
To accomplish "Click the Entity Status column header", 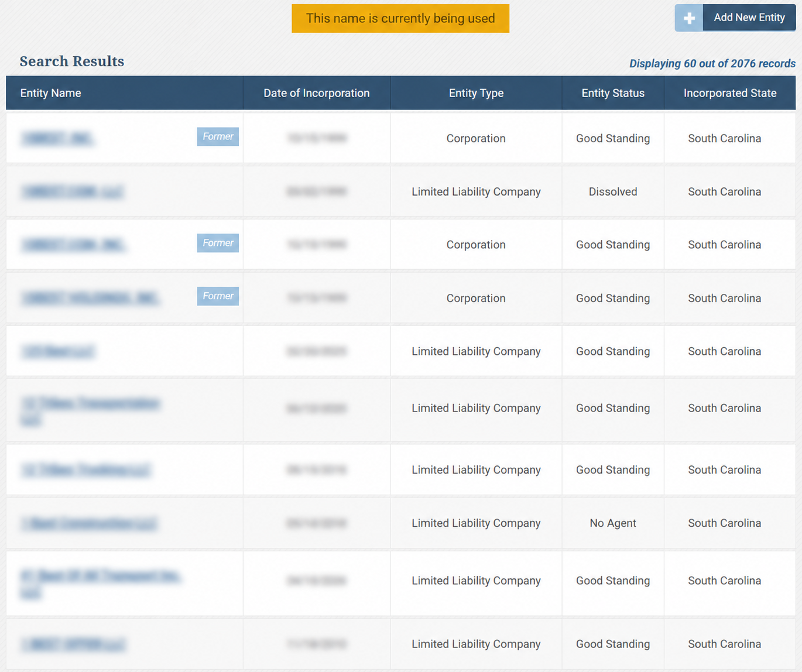I will coord(613,93).
